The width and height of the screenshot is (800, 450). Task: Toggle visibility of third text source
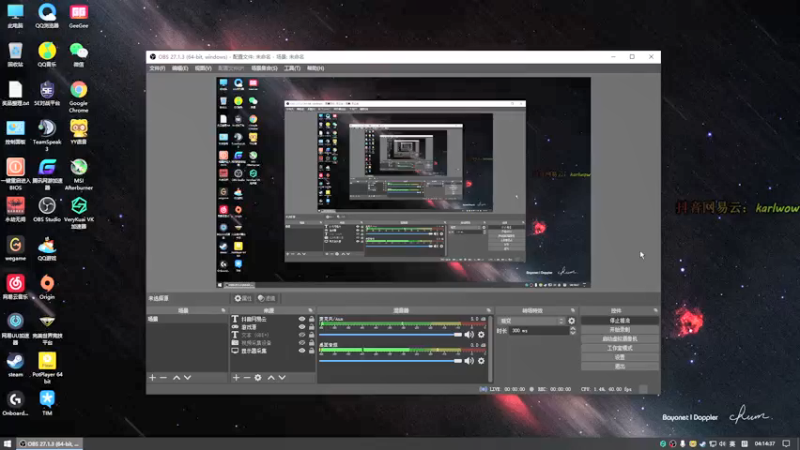pyautogui.click(x=302, y=335)
